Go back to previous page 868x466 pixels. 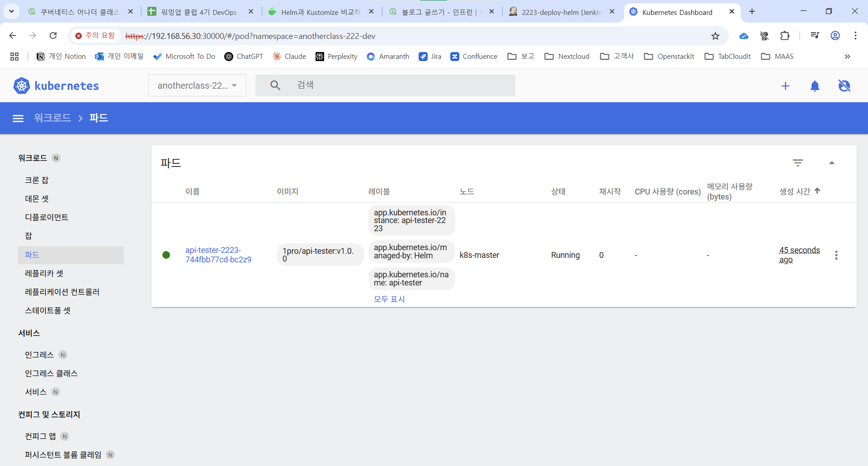pos(13,36)
